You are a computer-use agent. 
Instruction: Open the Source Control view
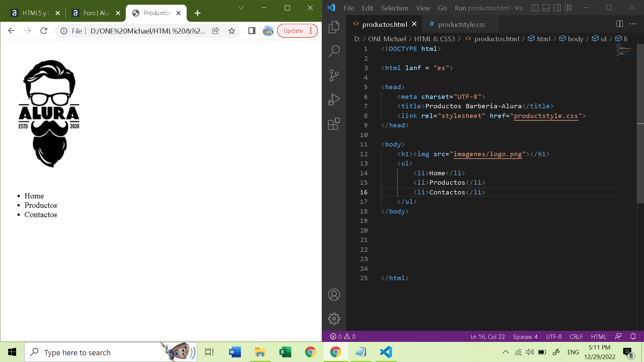(334, 75)
